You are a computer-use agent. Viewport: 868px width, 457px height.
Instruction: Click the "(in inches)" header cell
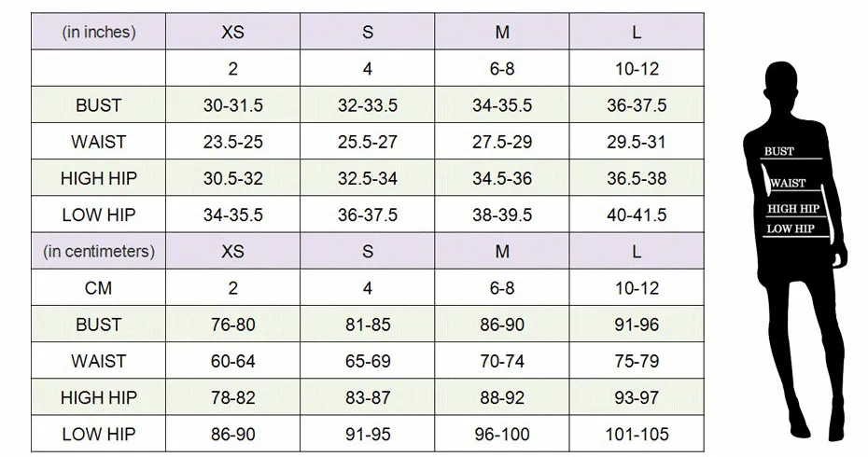click(99, 32)
